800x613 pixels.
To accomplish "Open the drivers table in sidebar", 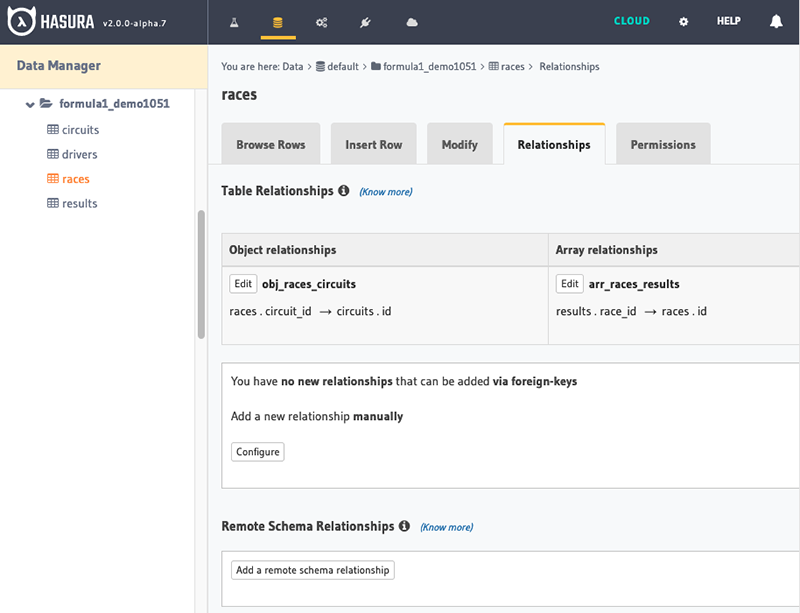I will tap(79, 154).
